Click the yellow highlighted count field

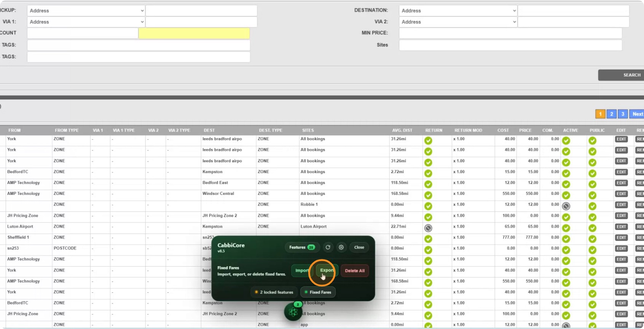[x=194, y=33]
